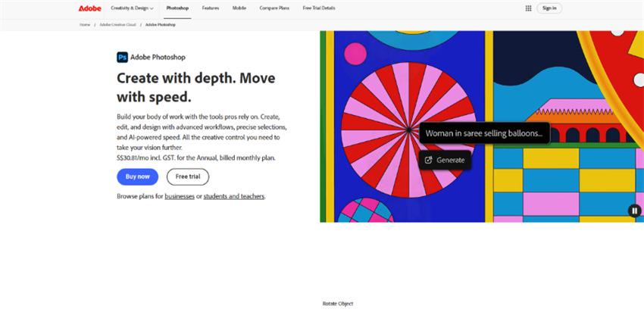Viewport: 644px width, 312px height.
Task: Expand Creativity & Design dropdown
Action: 132,8
